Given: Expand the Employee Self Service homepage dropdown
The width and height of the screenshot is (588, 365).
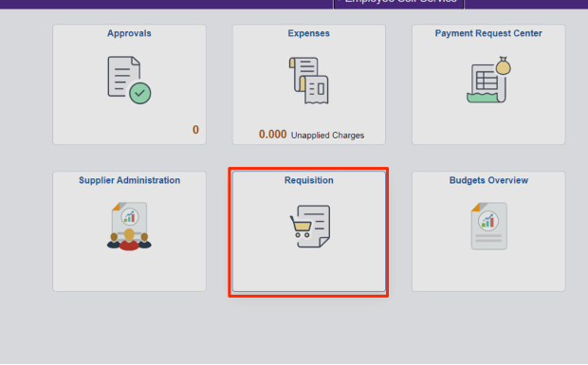Looking at the screenshot, I should 398,2.
